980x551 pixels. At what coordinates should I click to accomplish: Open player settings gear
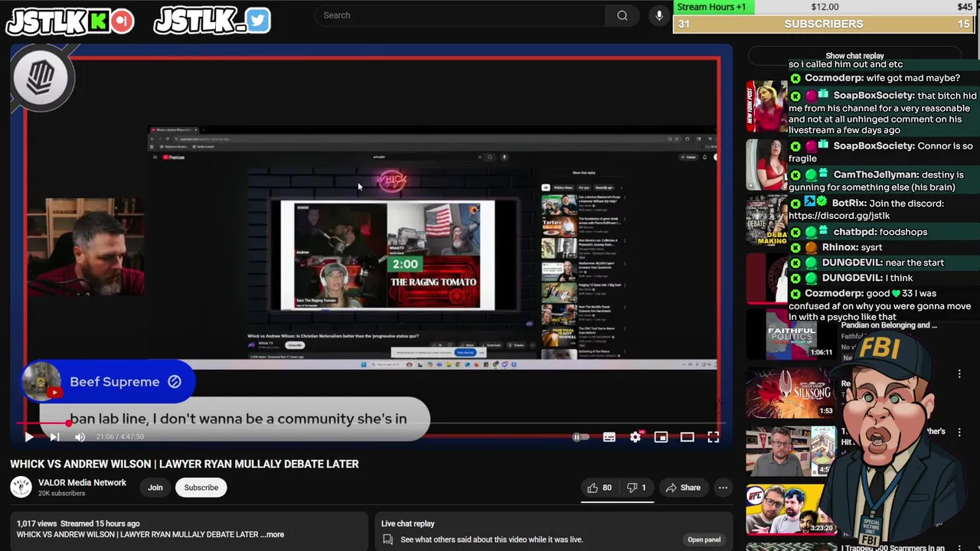[x=635, y=437]
